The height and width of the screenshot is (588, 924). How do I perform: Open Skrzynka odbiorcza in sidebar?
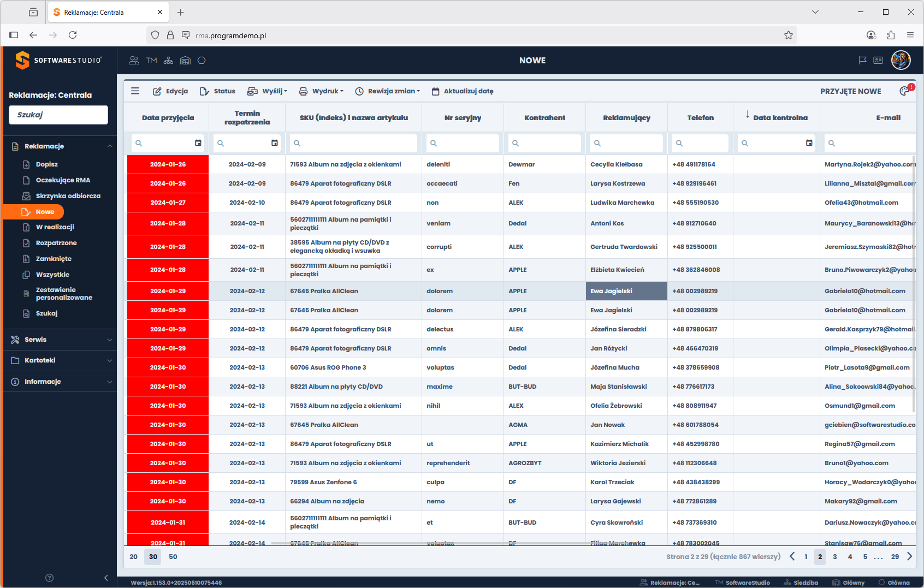[x=68, y=196]
